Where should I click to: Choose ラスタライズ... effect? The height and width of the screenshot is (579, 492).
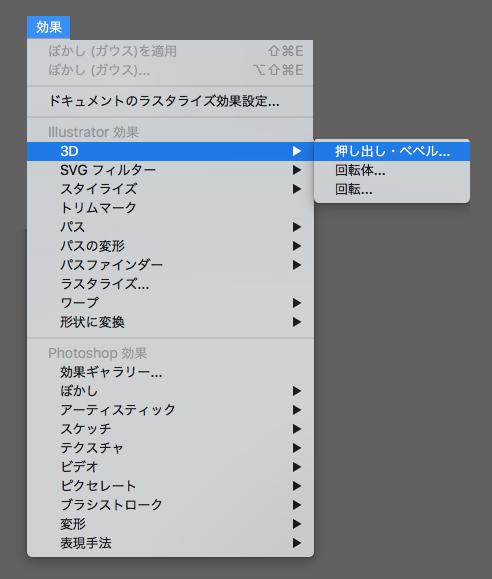(170, 284)
